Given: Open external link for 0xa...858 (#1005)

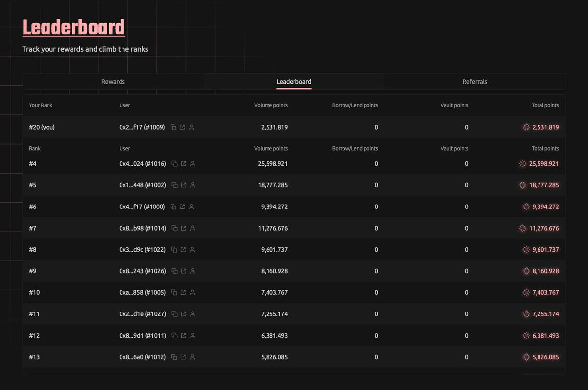Looking at the screenshot, I should click(183, 293).
